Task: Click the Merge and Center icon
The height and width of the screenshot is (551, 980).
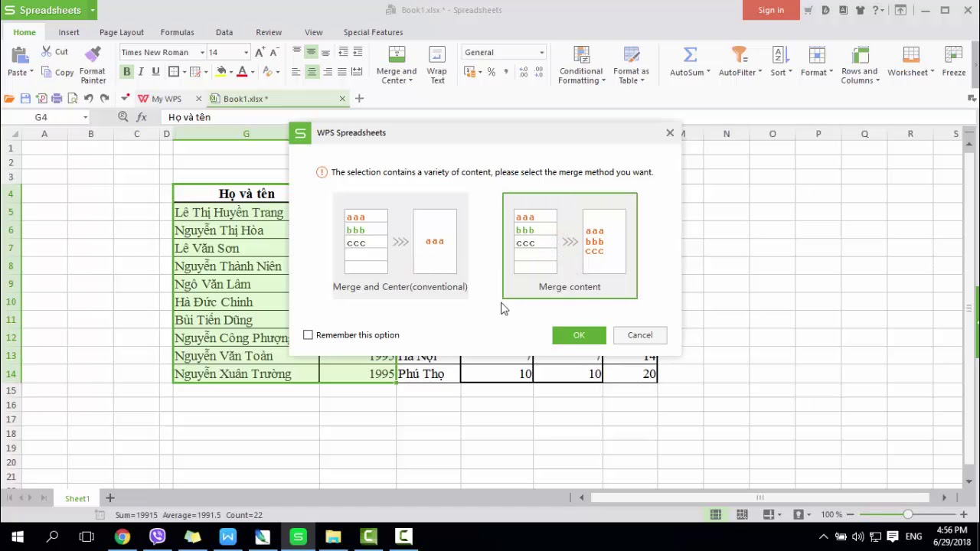Action: (397, 55)
